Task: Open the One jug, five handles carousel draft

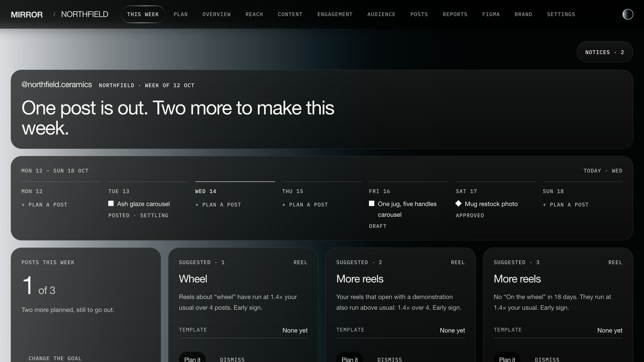Action: [x=407, y=209]
